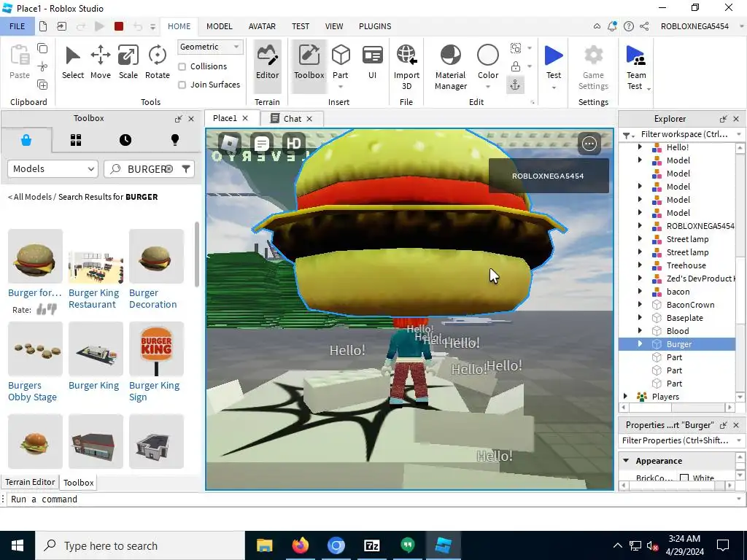Start Test play button
Screen dimensions: 747x560
pyautogui.click(x=554, y=61)
